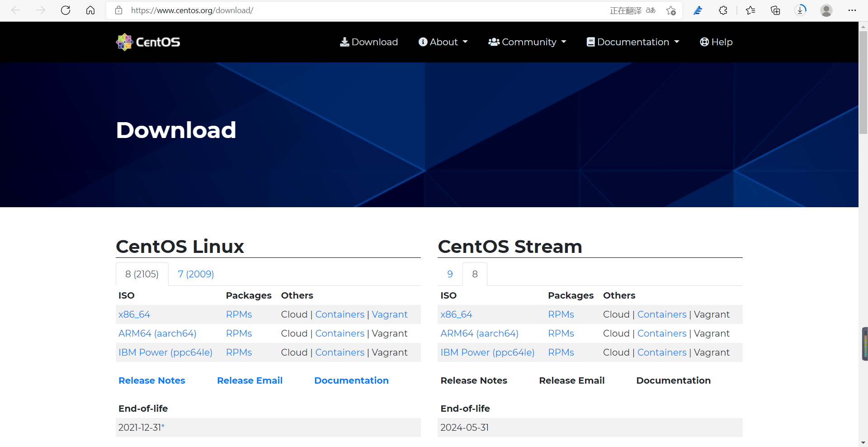Open Containers link in Linux ppc64le row
Viewport: 868px width, 447px height.
click(340, 352)
